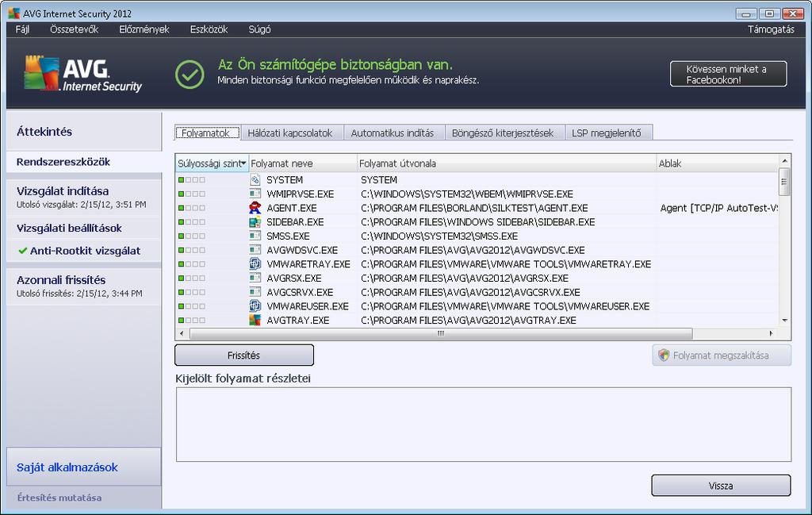Image resolution: width=812 pixels, height=515 pixels.
Task: Sort by Ablak column header
Action: [717, 163]
